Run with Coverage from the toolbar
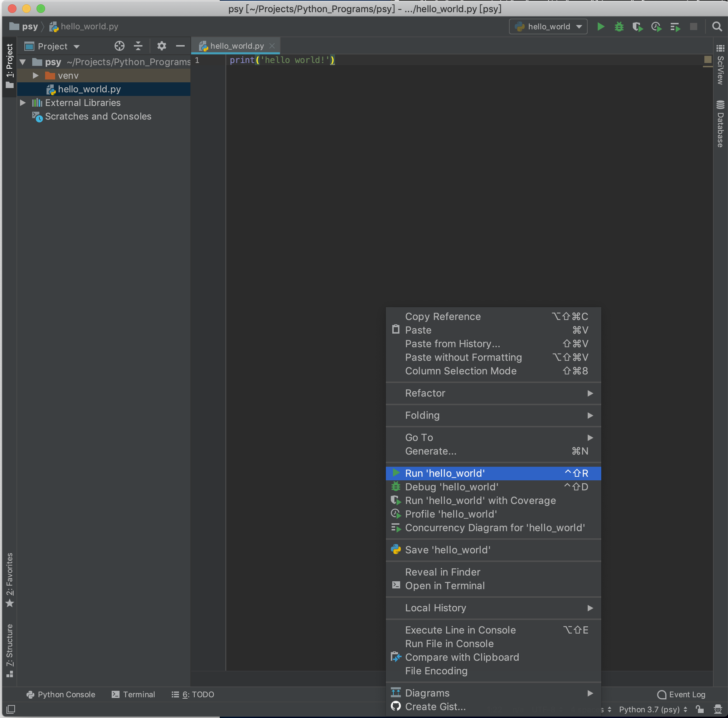The width and height of the screenshot is (728, 718). (637, 26)
